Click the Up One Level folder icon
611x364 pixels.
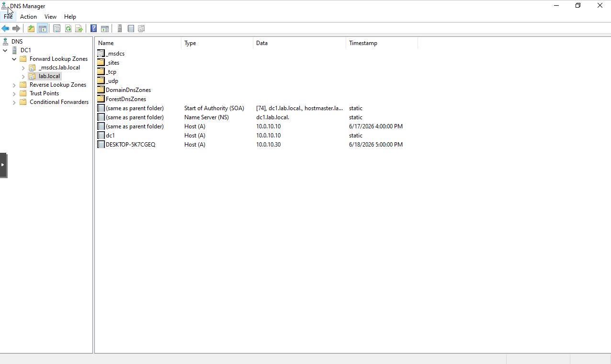31,29
